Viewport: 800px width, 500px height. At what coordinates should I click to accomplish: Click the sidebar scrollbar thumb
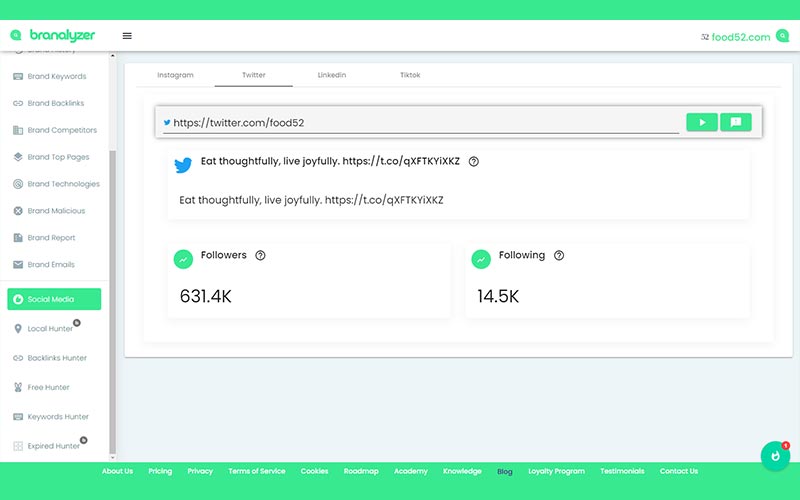click(112, 301)
